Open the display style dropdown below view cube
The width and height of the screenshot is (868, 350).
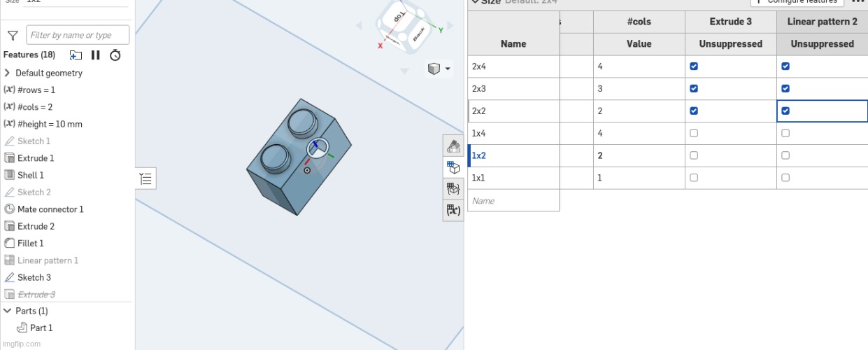(x=439, y=69)
